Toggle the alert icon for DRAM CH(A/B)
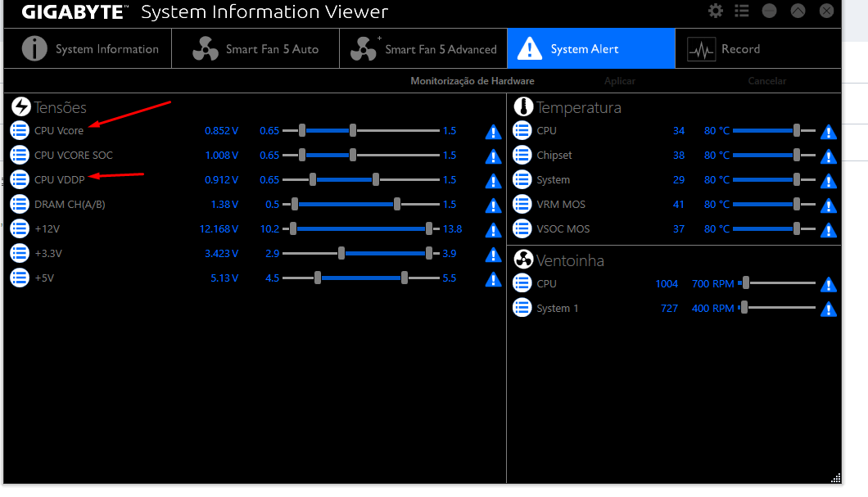Viewport: 868px width, 497px height. pyautogui.click(x=493, y=206)
